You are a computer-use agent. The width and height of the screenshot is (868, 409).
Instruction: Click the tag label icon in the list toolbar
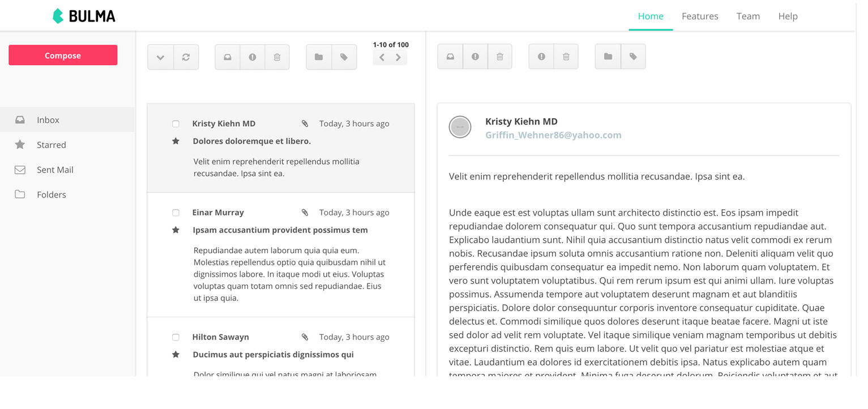click(344, 57)
